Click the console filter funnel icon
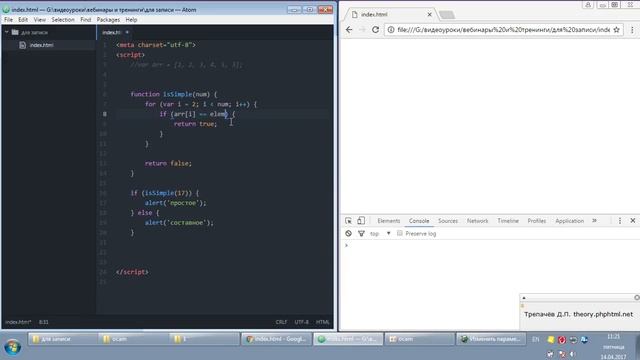640x360 pixels. coord(361,233)
